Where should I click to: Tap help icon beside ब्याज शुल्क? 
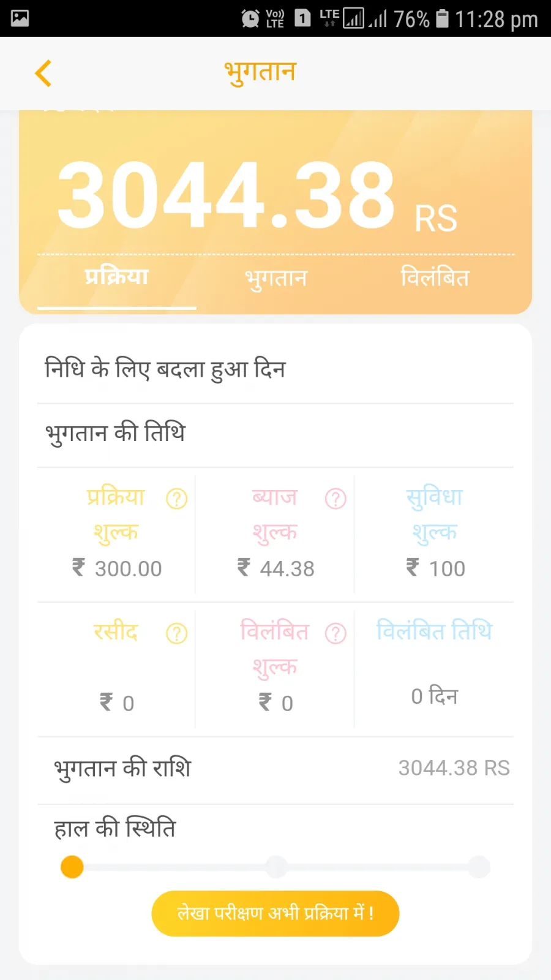[x=335, y=499]
